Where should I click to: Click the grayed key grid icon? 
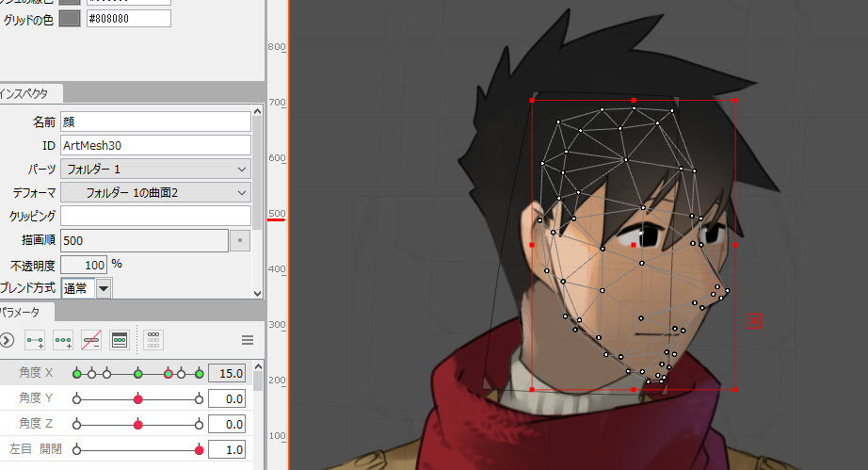tap(153, 340)
